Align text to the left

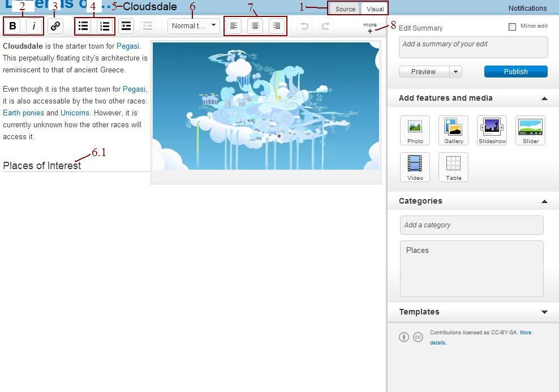[x=234, y=26]
